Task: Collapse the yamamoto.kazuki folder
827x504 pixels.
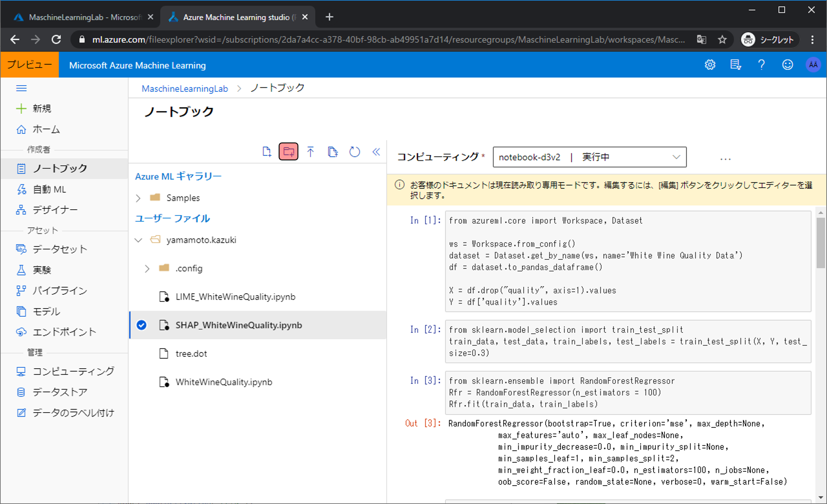Action: [138, 240]
